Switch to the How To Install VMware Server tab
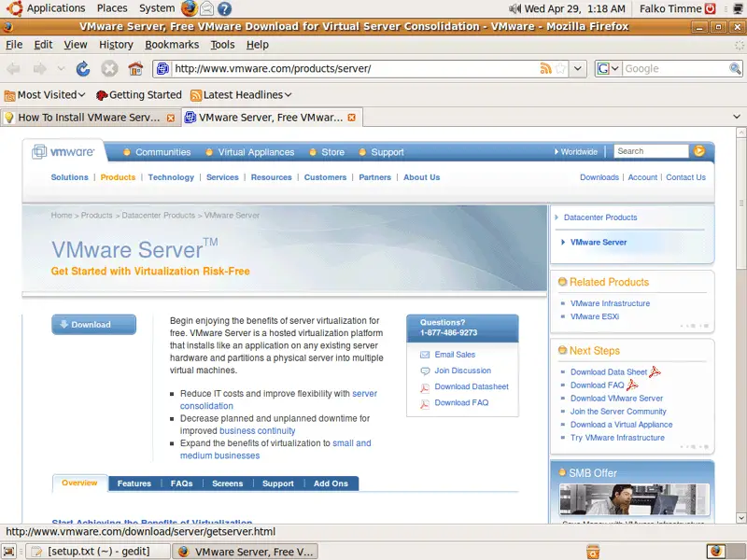The height and width of the screenshot is (560, 747). pyautogui.click(x=91, y=118)
